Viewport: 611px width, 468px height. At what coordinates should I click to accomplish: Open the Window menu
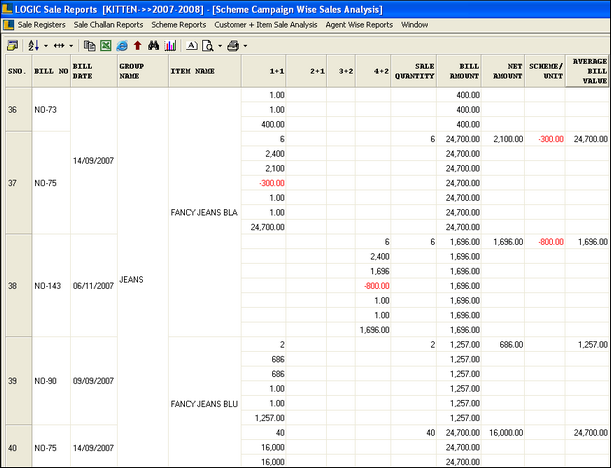pos(414,25)
